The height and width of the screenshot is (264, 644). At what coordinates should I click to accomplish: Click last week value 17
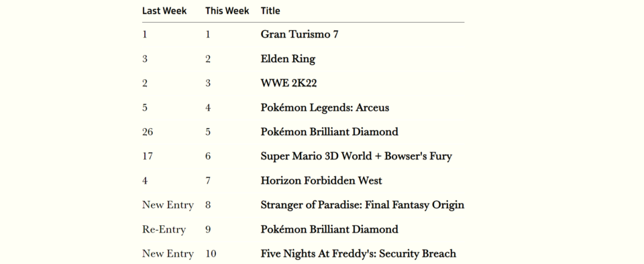(148, 156)
